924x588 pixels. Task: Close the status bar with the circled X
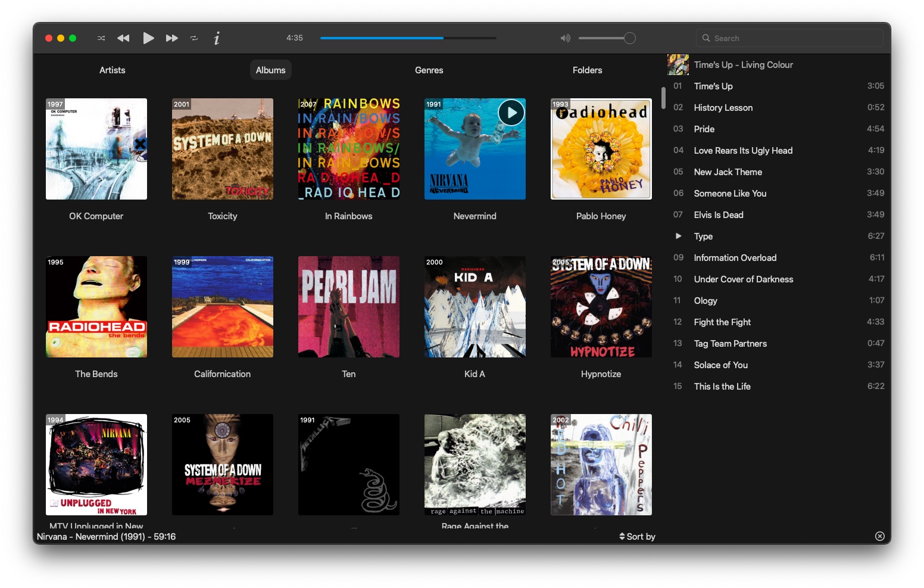coord(879,536)
